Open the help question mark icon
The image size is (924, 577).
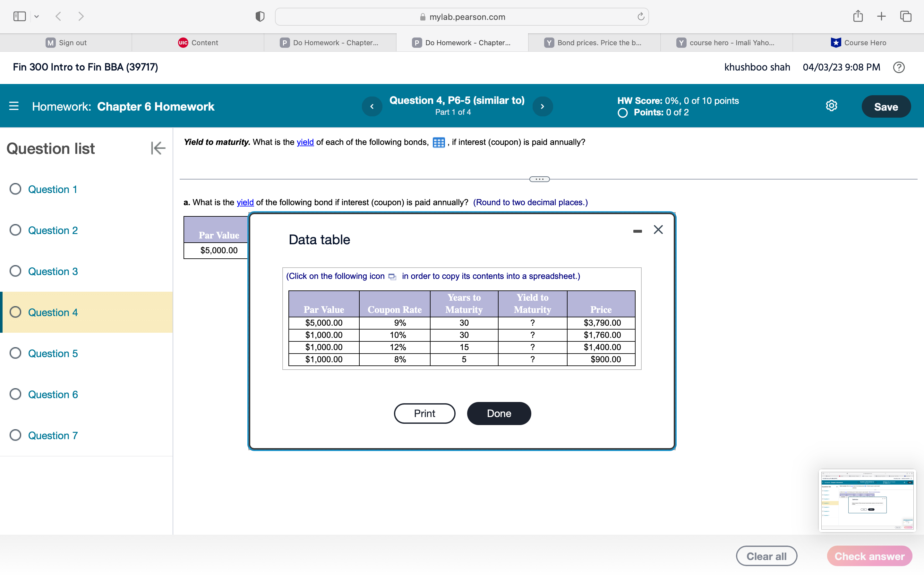[x=899, y=68]
